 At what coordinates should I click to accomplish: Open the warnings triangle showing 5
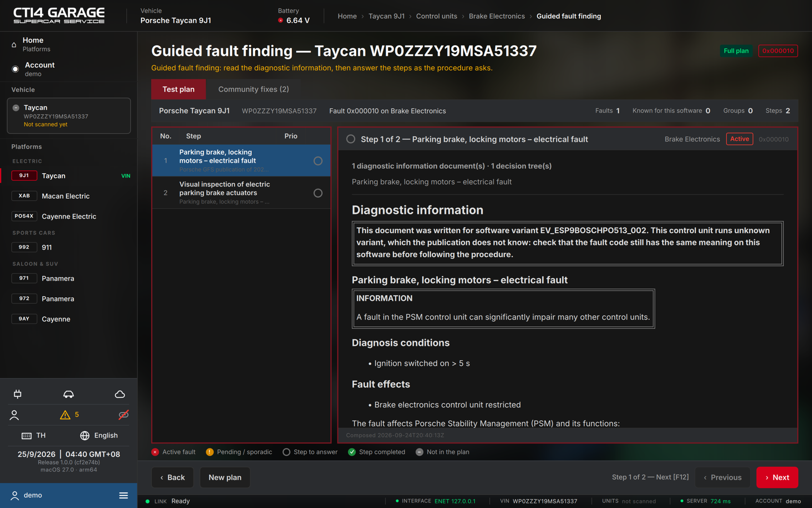pyautogui.click(x=70, y=415)
